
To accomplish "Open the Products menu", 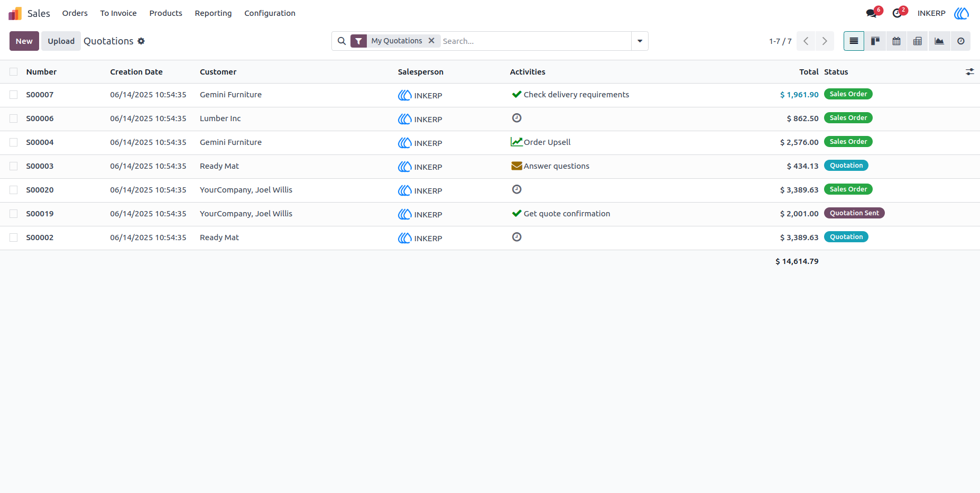I will (x=165, y=13).
